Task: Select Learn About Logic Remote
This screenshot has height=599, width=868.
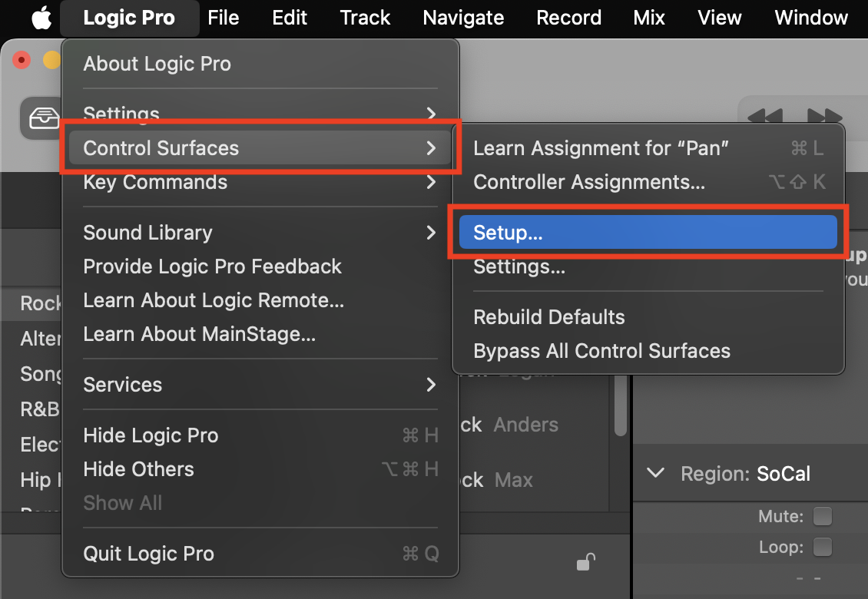Action: [260, 300]
